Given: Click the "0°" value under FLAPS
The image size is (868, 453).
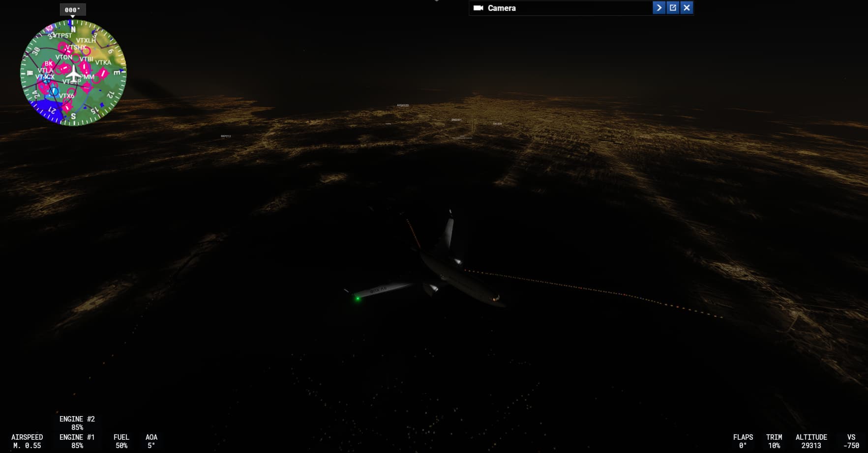Looking at the screenshot, I should click(743, 446).
